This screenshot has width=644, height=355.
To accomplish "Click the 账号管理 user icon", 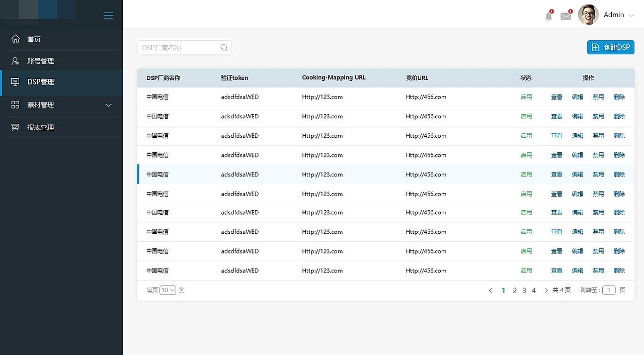I will pos(16,61).
